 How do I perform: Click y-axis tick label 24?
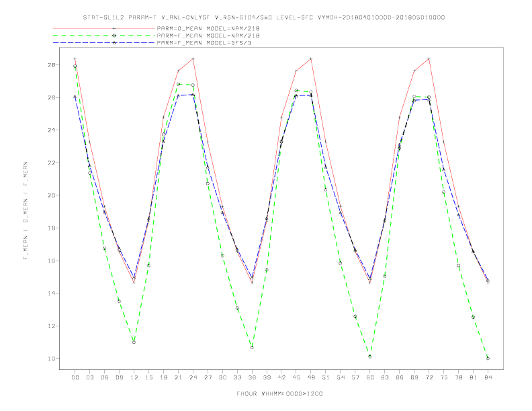52,130
